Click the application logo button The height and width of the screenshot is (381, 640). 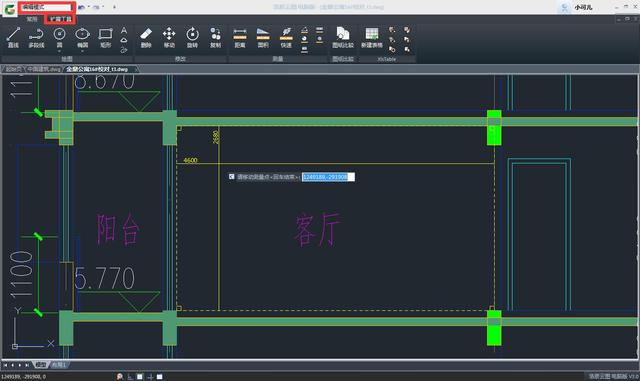[9, 9]
